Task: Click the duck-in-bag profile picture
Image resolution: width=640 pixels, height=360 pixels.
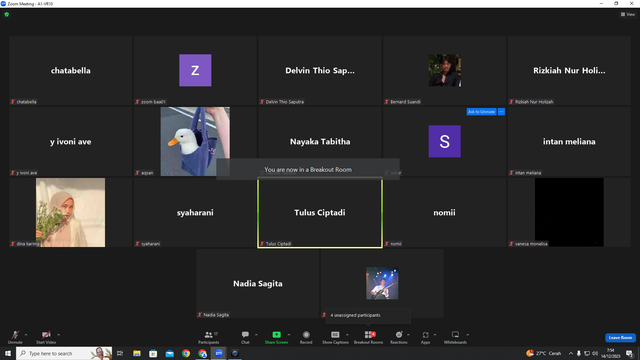Action: point(195,141)
